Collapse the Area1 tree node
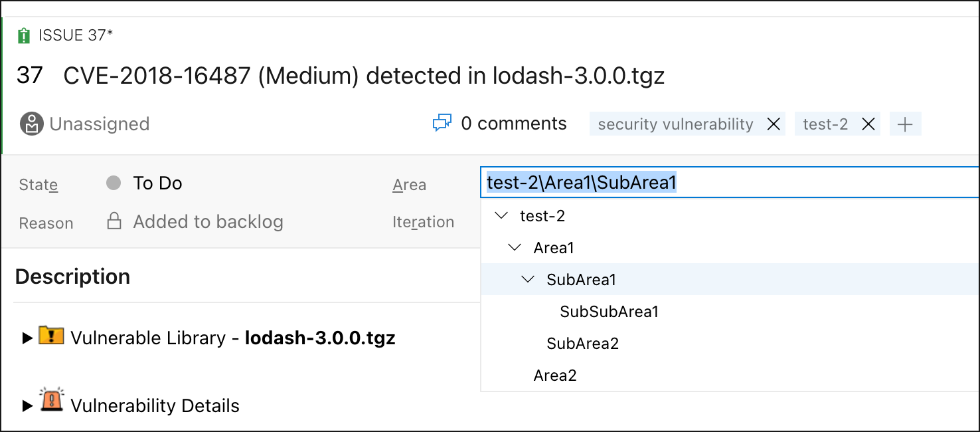This screenshot has width=980, height=432. pos(515,248)
